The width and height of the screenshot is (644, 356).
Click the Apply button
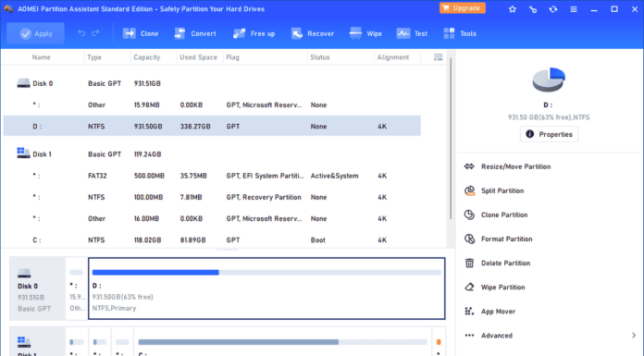[x=36, y=33]
